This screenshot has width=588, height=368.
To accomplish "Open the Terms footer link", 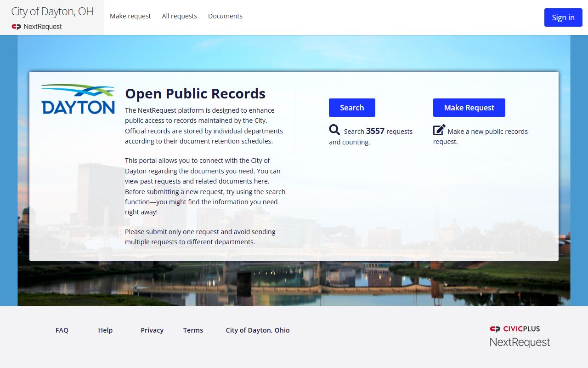I will [x=193, y=330].
